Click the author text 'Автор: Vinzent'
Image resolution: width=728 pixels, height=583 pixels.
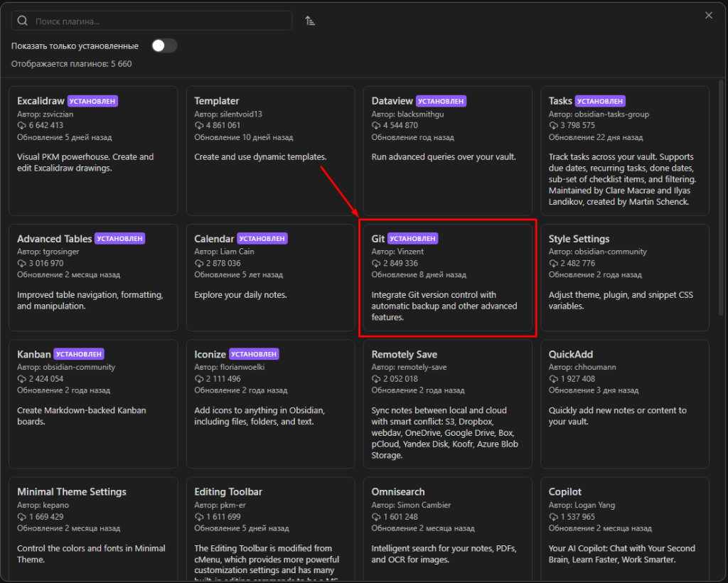click(x=397, y=252)
